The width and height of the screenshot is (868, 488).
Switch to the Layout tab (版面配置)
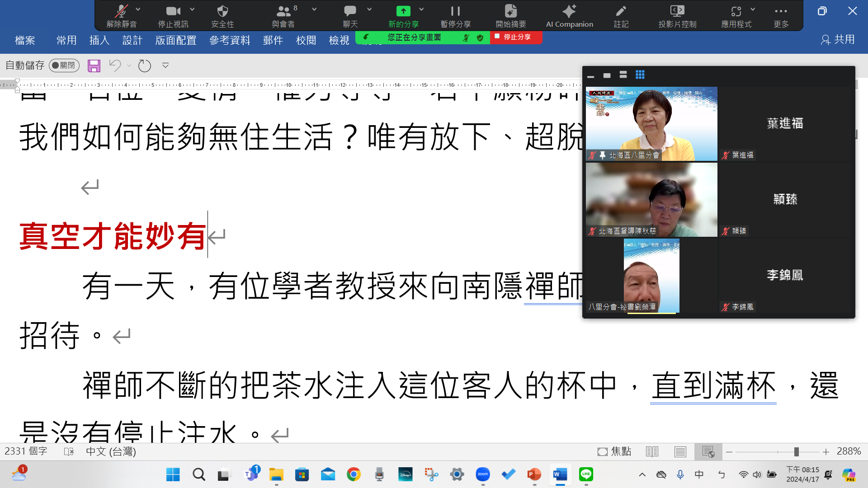pyautogui.click(x=176, y=40)
